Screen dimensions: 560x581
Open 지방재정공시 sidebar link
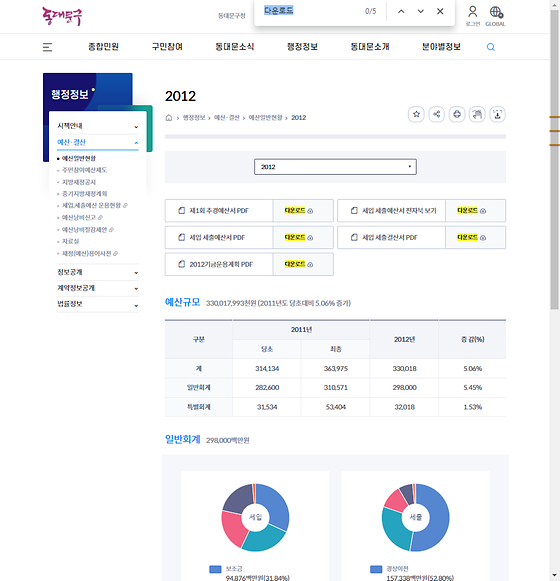[x=79, y=182]
